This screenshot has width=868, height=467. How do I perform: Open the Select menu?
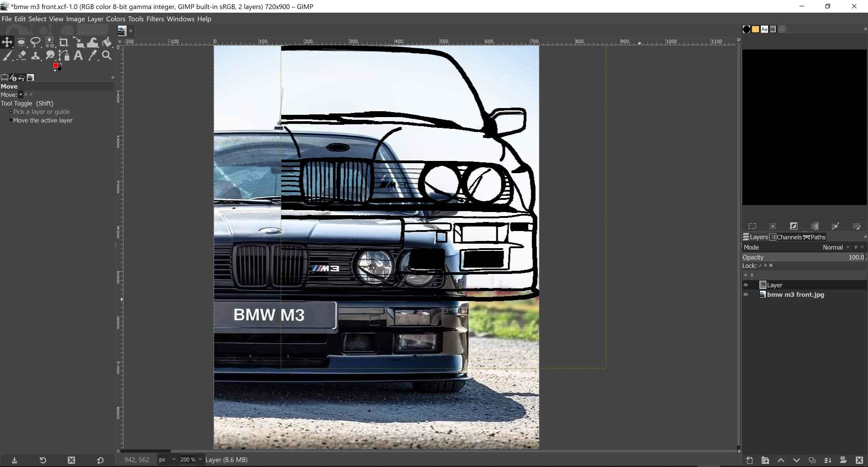pyautogui.click(x=37, y=19)
